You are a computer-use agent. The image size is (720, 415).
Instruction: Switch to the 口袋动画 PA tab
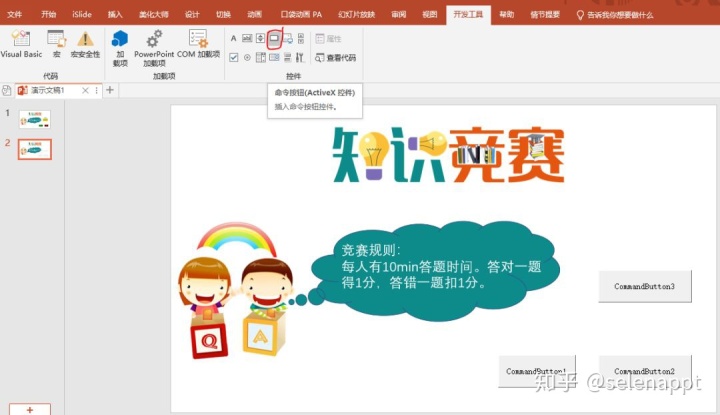(301, 14)
